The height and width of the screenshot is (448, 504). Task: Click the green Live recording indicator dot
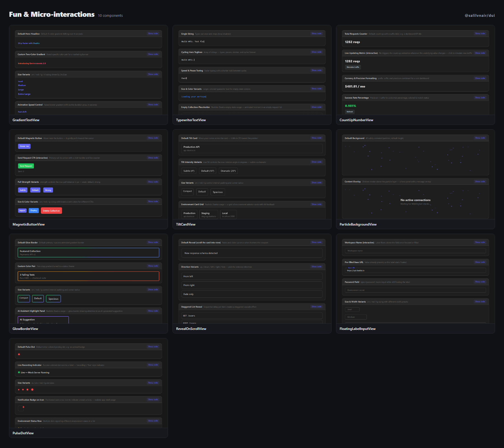[19, 372]
